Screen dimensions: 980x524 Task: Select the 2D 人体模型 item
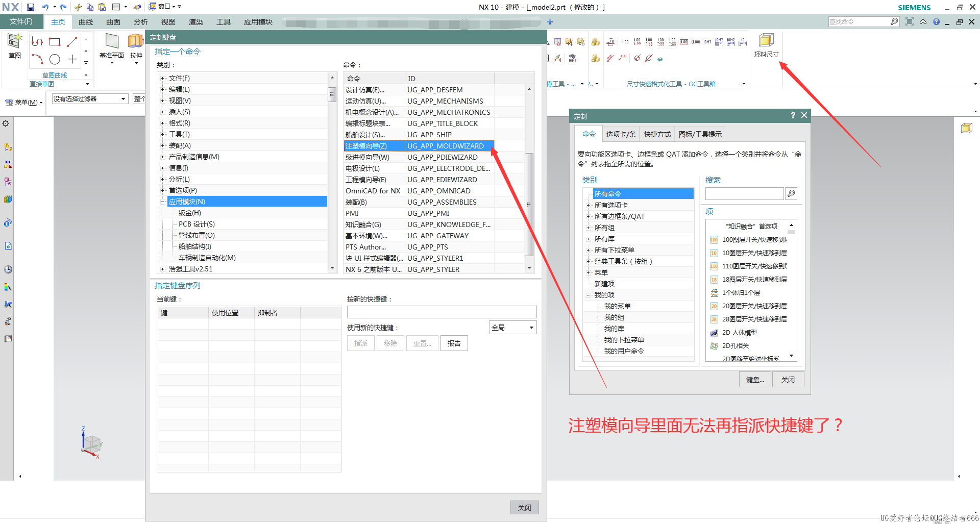[739, 332]
